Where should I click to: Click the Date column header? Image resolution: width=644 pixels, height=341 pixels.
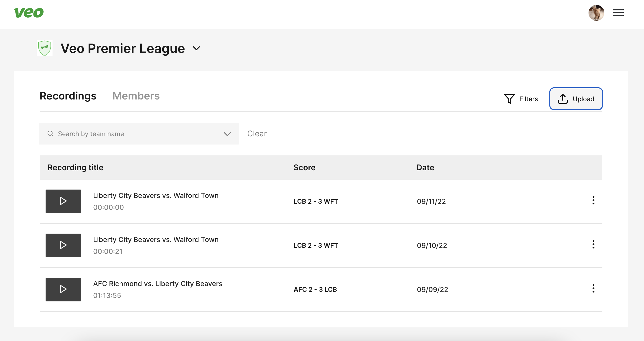[x=425, y=167]
